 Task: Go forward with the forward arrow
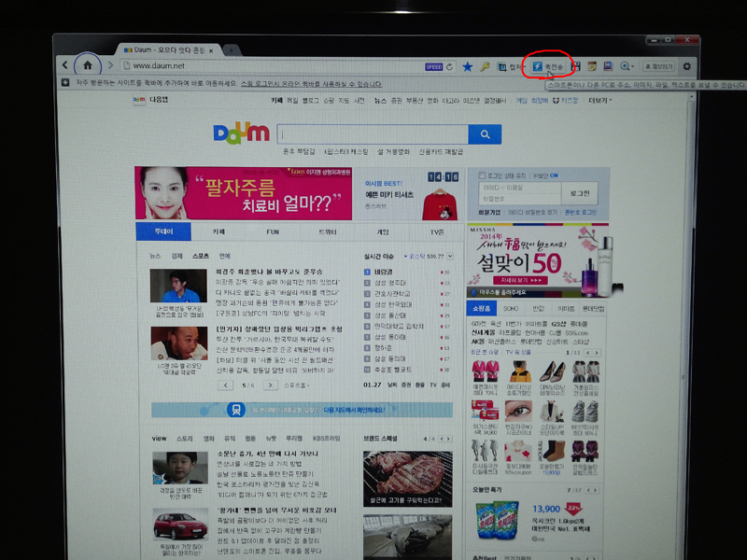tap(110, 65)
